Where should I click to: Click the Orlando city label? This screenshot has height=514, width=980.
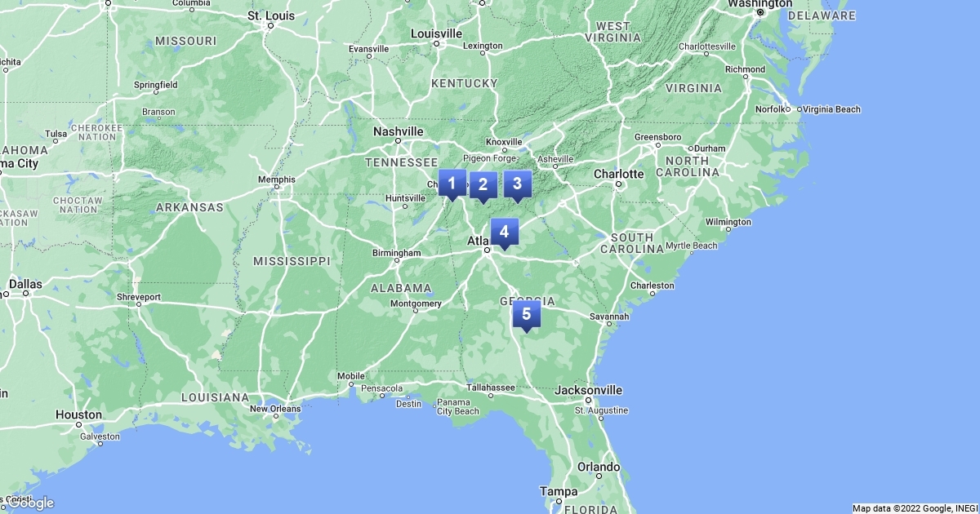click(598, 467)
